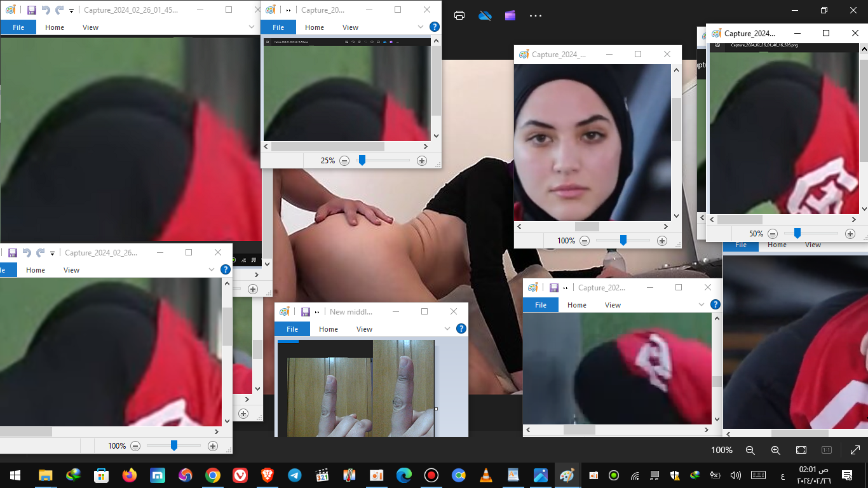Enter Photos full screen with the arrows icon
This screenshot has height=488, width=868.
click(x=855, y=450)
